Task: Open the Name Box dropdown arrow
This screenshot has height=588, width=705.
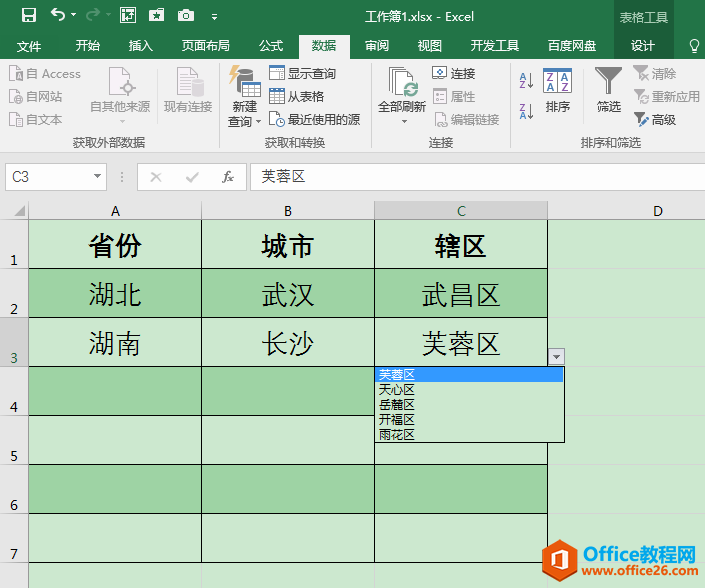Action: (x=97, y=176)
